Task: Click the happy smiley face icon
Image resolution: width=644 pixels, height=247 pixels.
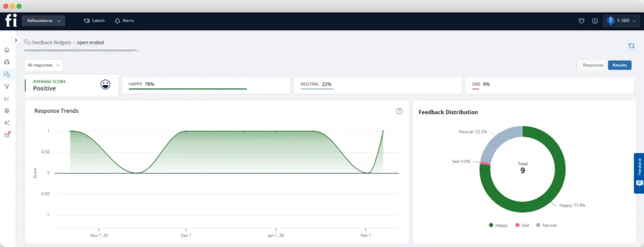Action: click(106, 85)
